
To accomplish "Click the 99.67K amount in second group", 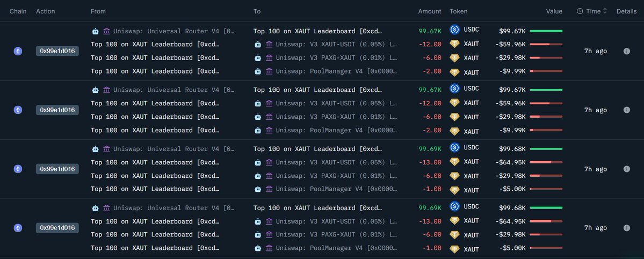I will click(430, 90).
